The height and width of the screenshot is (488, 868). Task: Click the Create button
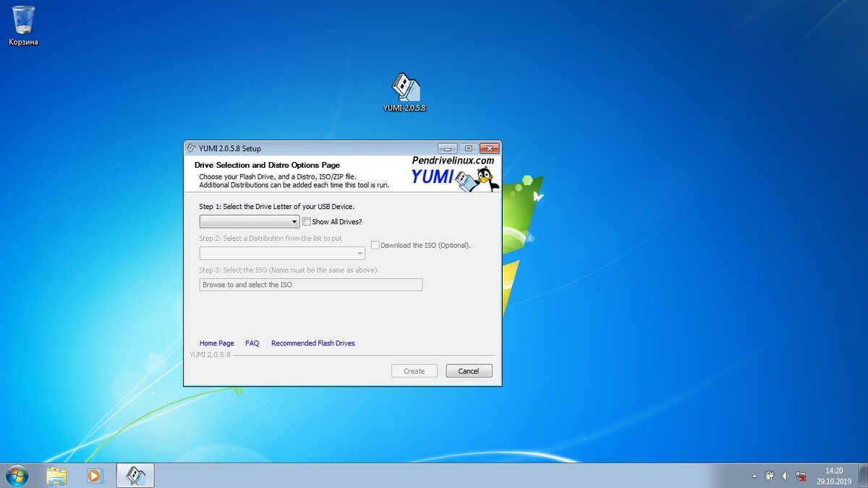tap(414, 371)
